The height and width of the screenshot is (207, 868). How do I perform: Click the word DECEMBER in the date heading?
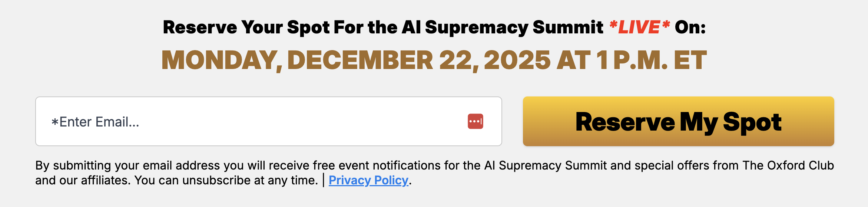360,60
